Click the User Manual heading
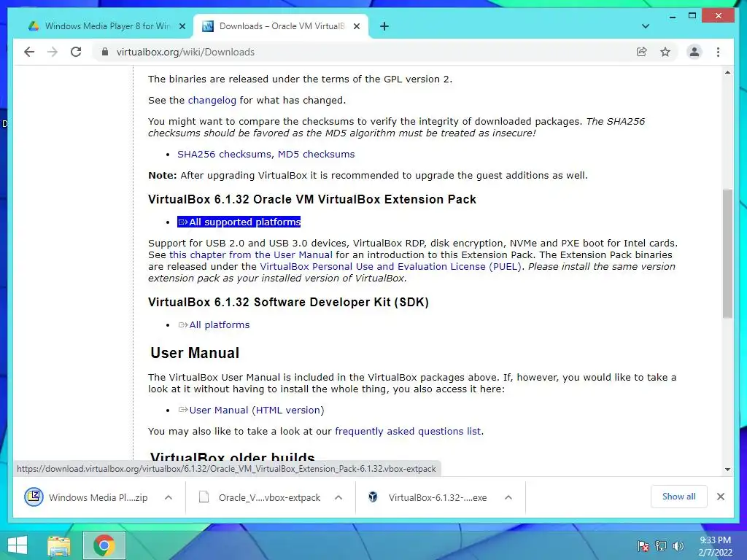This screenshot has width=747, height=560. 195,353
